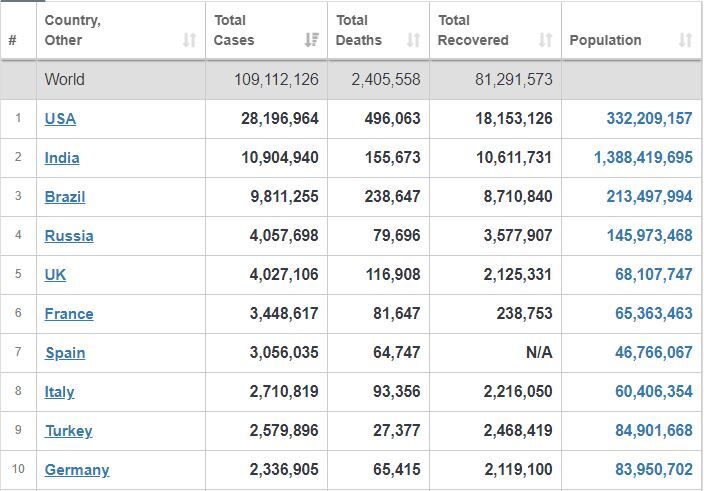Select Spain total cases 3,056,035

click(284, 352)
